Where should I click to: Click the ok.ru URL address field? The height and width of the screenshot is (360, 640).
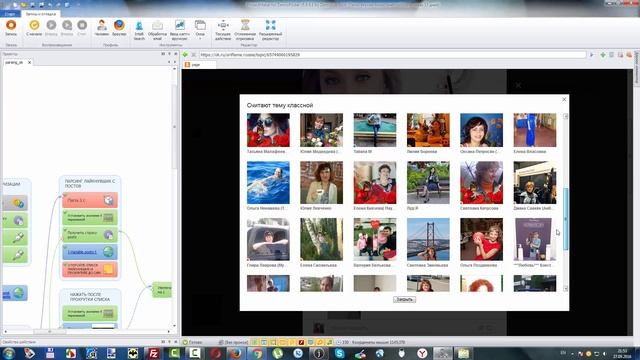point(392,55)
